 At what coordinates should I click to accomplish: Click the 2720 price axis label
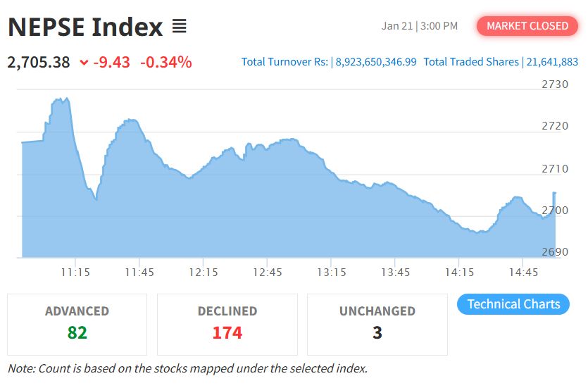pyautogui.click(x=554, y=126)
